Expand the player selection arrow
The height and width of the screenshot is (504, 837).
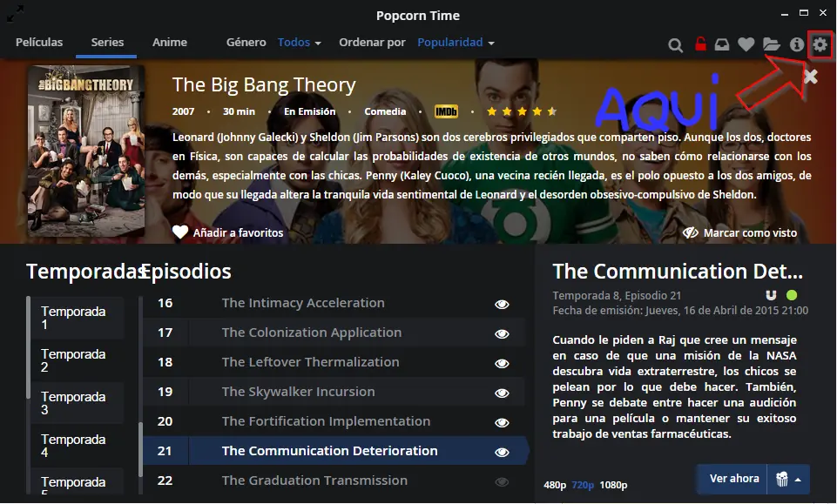pos(798,480)
